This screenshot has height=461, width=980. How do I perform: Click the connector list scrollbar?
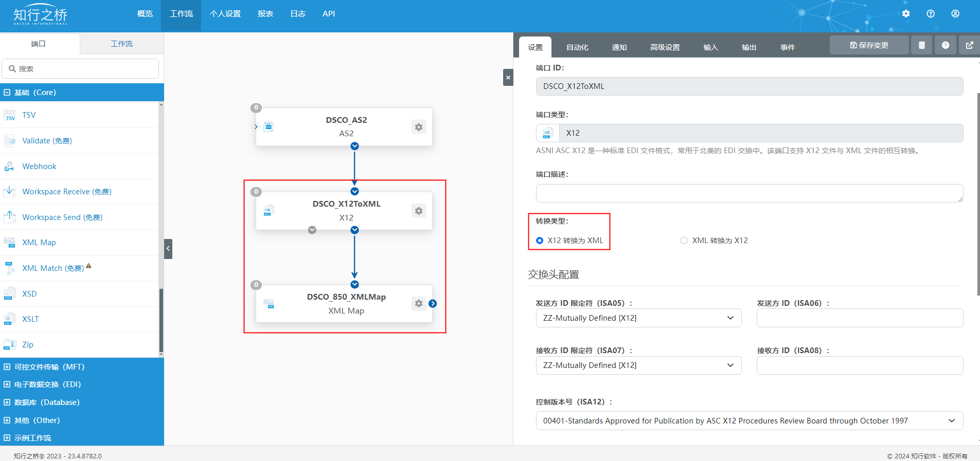point(161,321)
